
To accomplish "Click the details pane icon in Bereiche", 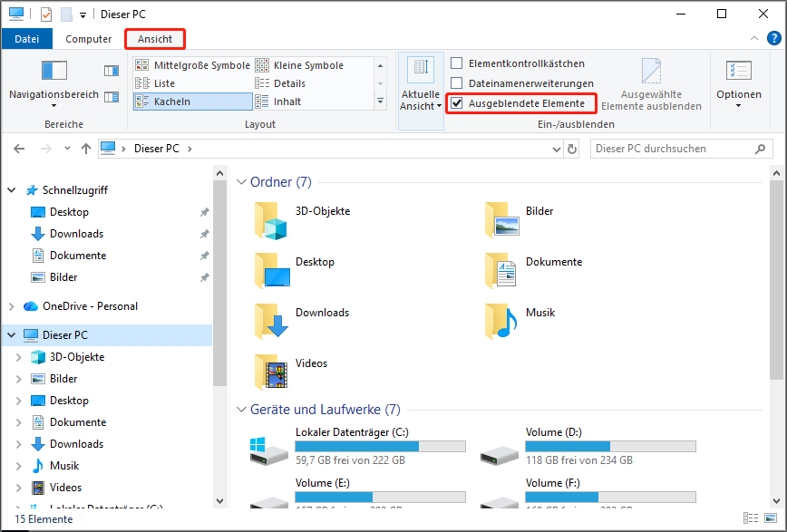I will point(112,97).
